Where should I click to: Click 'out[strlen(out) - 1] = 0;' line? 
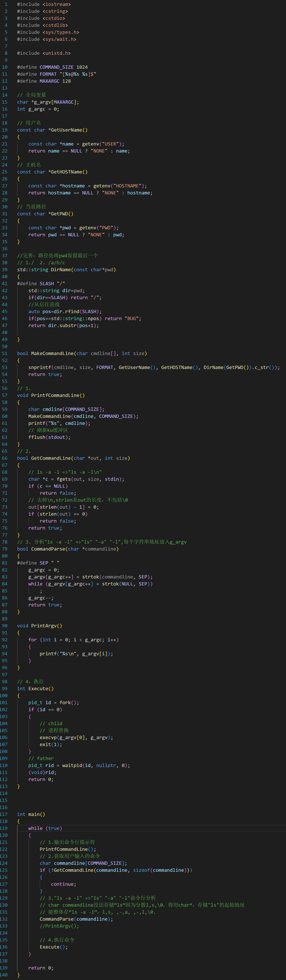coord(64,507)
